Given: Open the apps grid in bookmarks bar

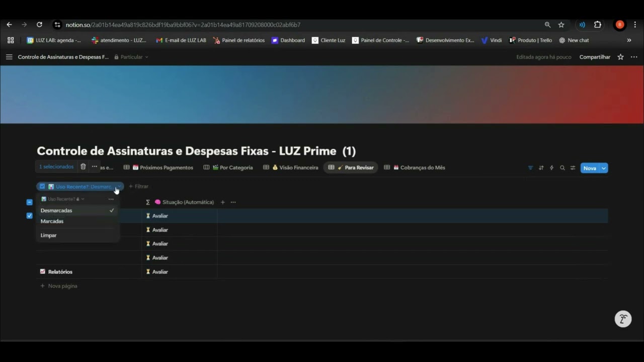Looking at the screenshot, I should 11,40.
